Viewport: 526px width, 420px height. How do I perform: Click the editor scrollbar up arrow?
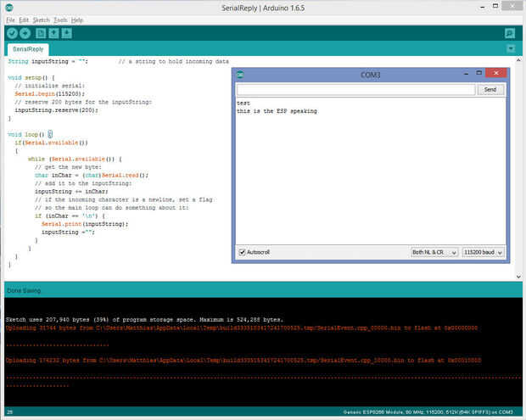(x=518, y=60)
